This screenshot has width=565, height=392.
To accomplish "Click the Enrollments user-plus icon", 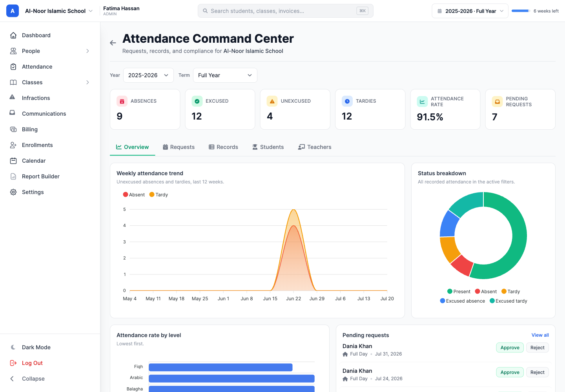I will point(13,145).
